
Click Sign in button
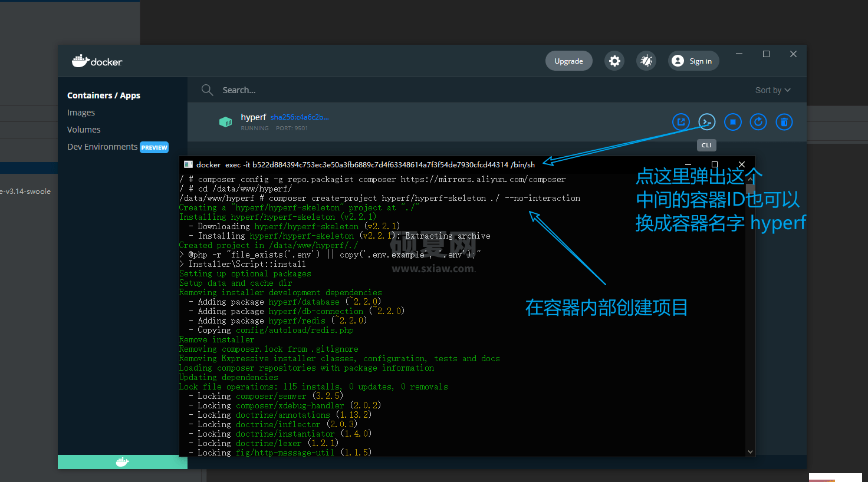click(693, 61)
